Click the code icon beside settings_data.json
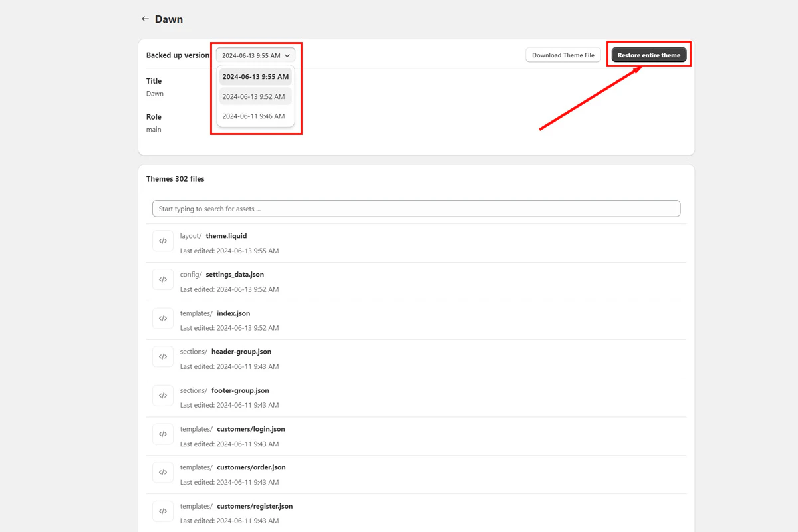This screenshot has width=798, height=532. (x=163, y=279)
